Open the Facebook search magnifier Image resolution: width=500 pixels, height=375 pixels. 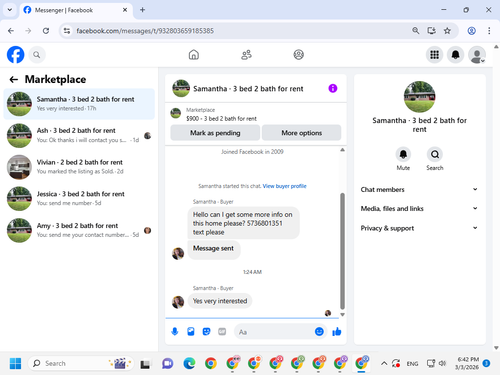click(37, 55)
